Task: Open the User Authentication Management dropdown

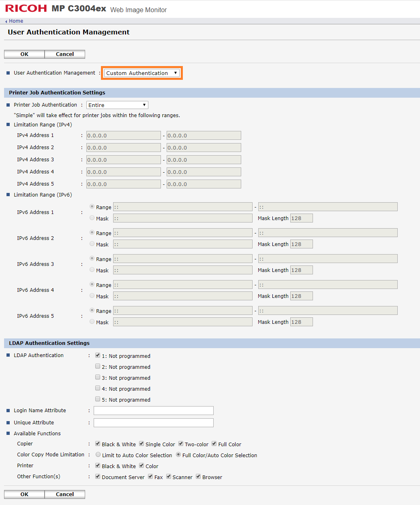Action: [141, 73]
